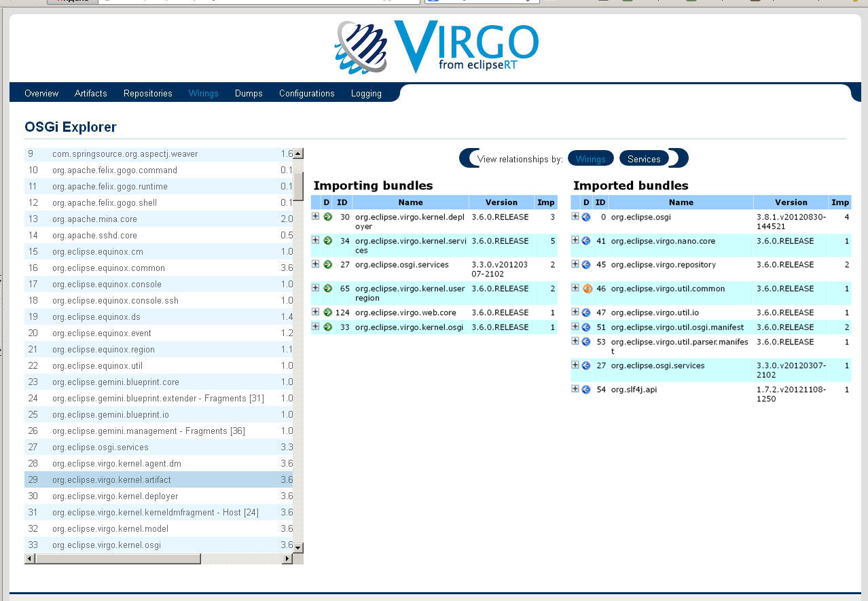Expand imported bundle org.slf4j.api

coord(575,388)
